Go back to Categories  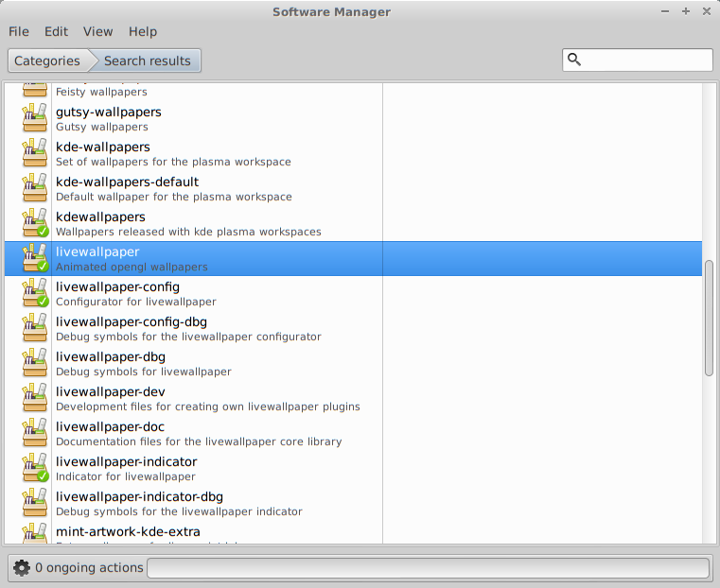(46, 61)
